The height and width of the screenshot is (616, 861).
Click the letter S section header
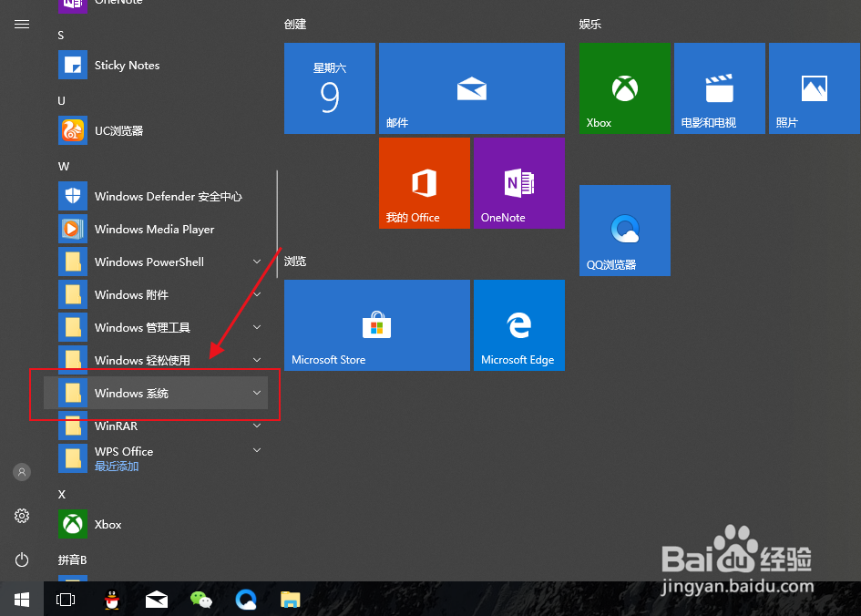(x=61, y=36)
